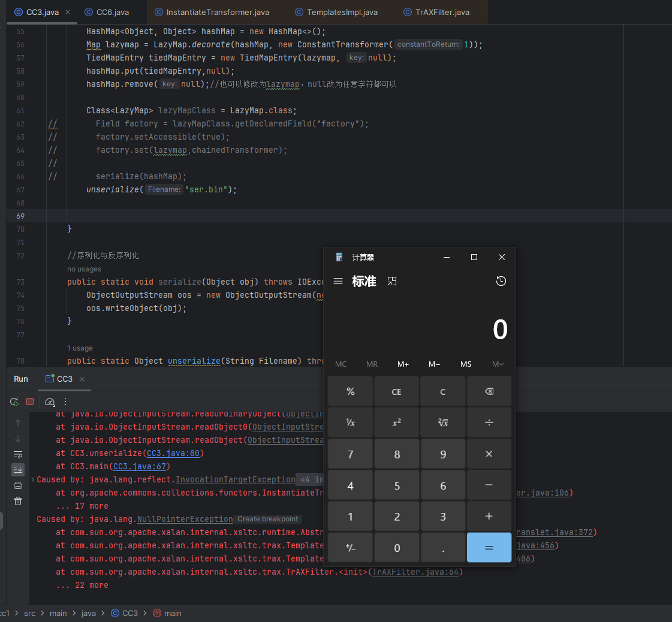Click the up stack trace arrow
This screenshot has width=672, height=622.
tap(18, 423)
